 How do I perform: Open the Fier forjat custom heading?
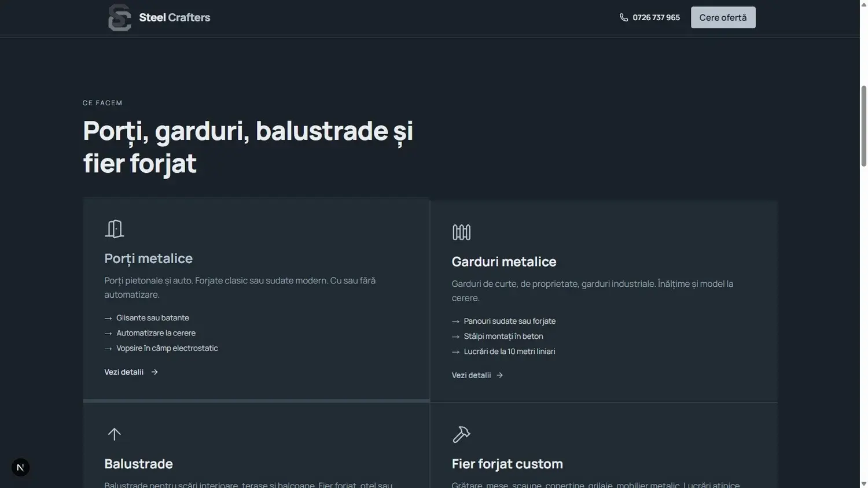point(507,464)
